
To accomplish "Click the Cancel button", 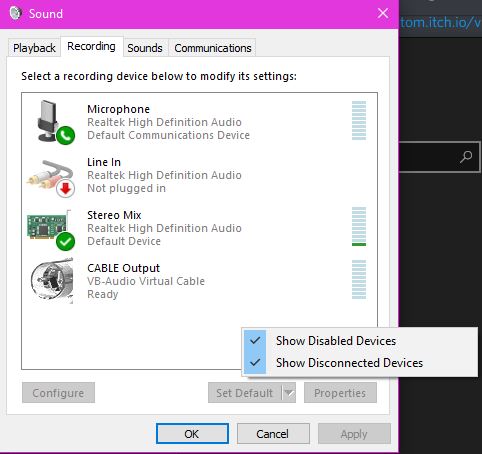I will [273, 434].
